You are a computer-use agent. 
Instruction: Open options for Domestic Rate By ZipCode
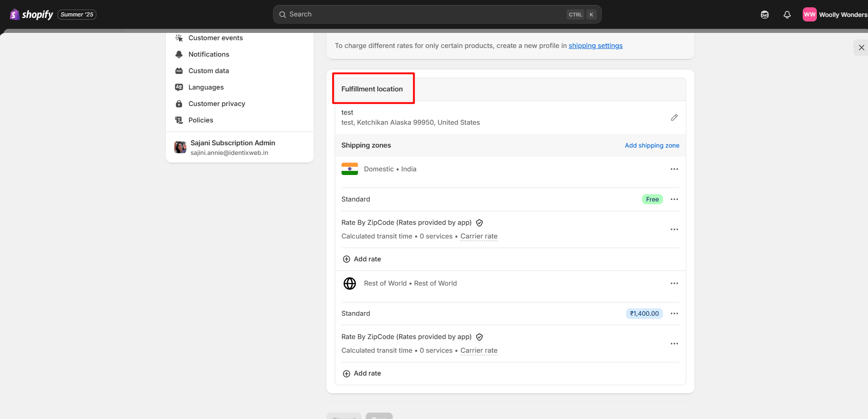tap(674, 229)
